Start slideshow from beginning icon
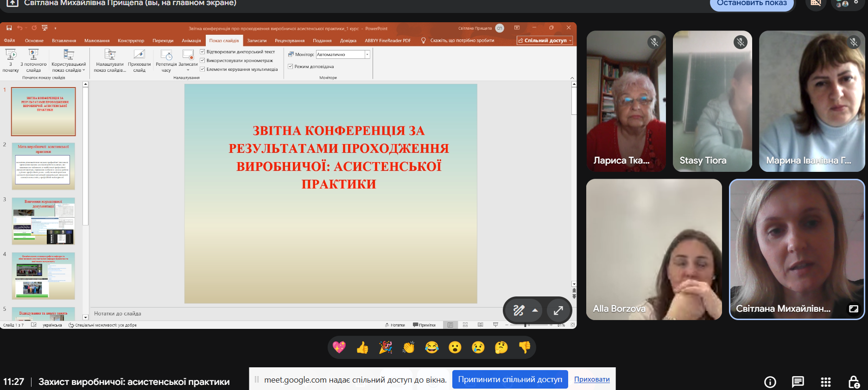The image size is (868, 390). 11,55
